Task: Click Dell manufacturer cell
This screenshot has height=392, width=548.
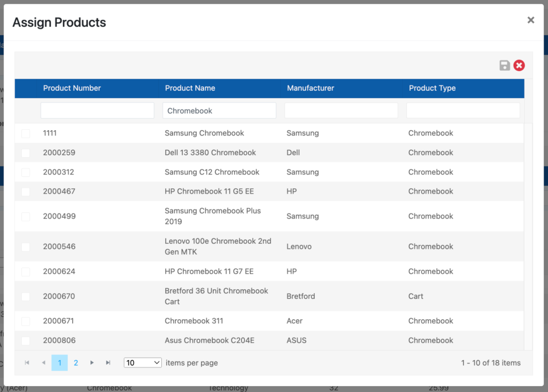Action: click(293, 153)
